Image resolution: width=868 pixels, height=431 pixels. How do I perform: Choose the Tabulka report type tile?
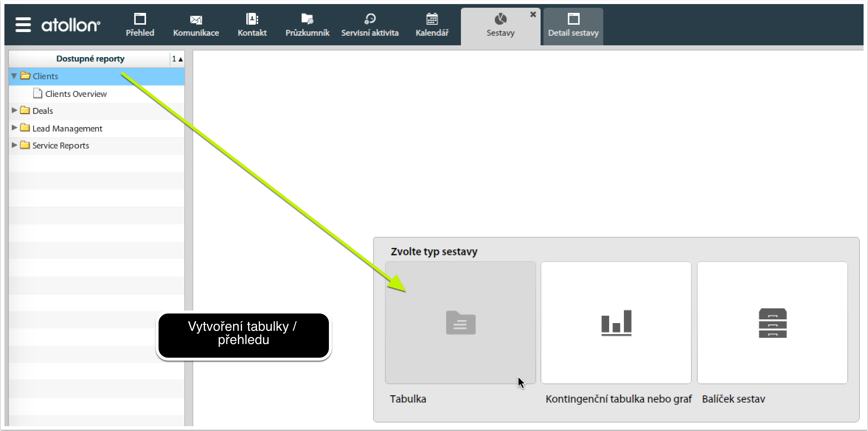click(x=460, y=323)
